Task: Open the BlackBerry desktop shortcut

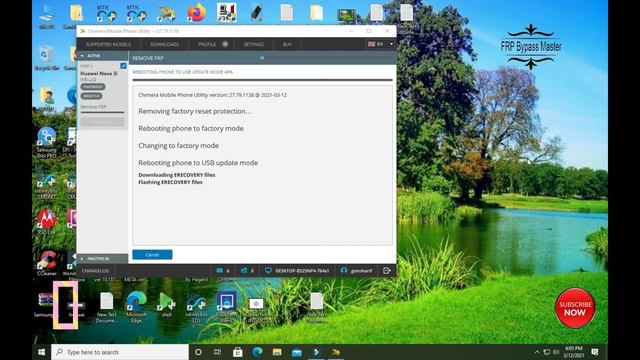Action: pyautogui.click(x=227, y=306)
